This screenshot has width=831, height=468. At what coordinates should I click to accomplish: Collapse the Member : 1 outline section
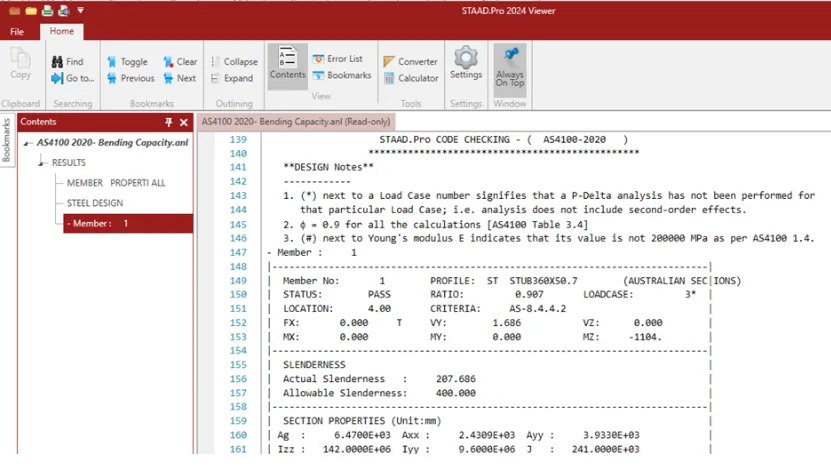269,253
